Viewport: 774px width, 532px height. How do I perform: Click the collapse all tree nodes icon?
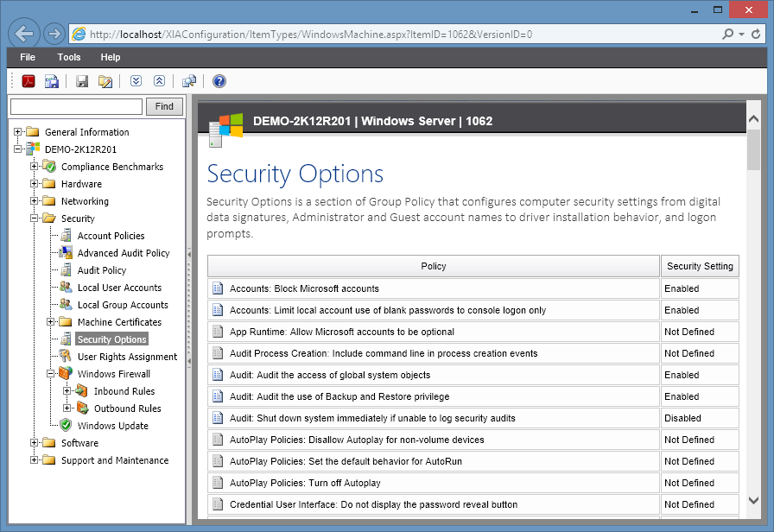(159, 81)
